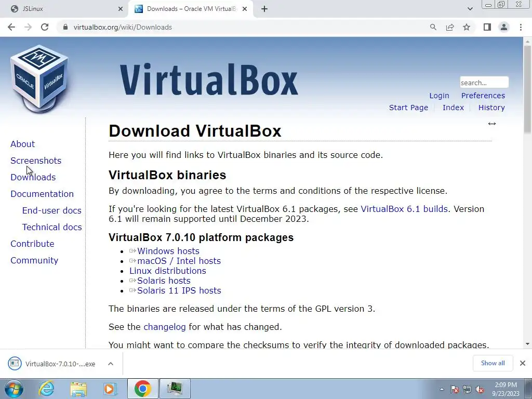Share this page via the share icon

[450, 27]
